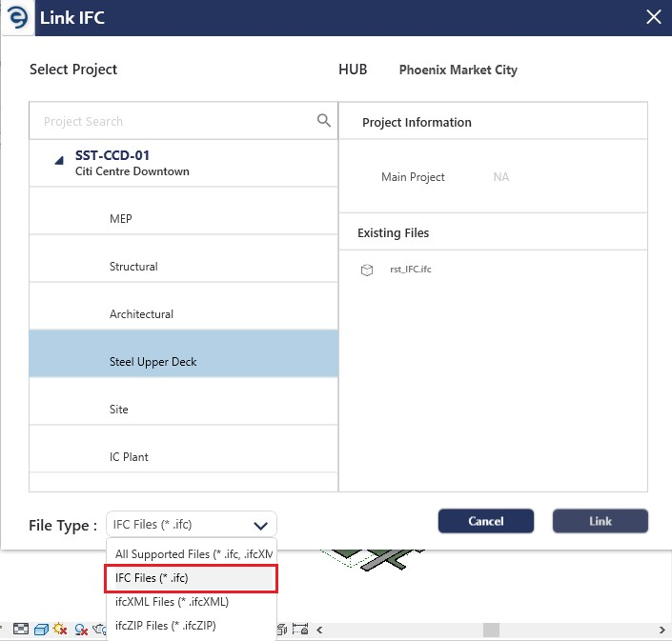Close the Link IFC dialog

click(x=654, y=17)
